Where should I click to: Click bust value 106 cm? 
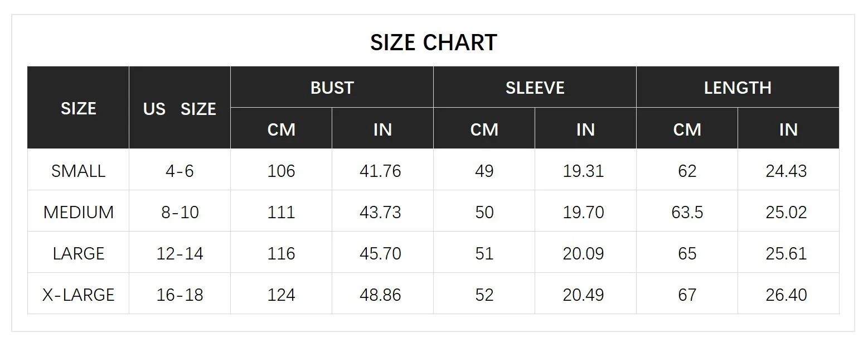pos(281,171)
